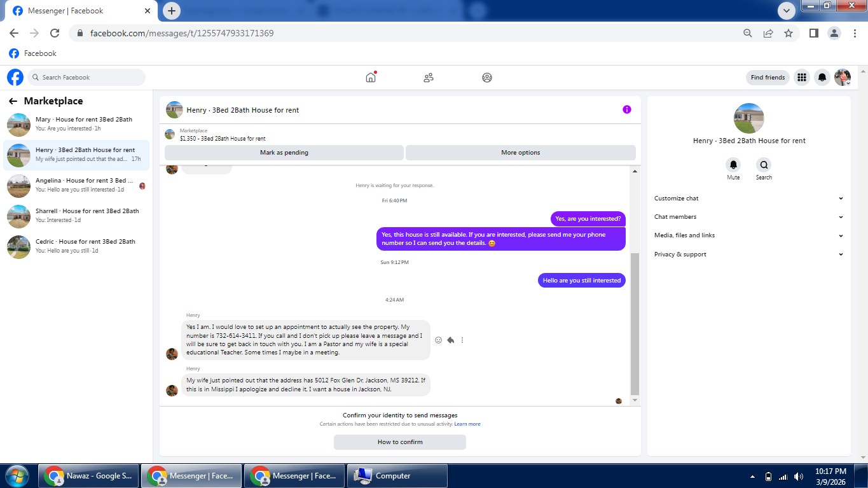Share this page from the address bar
The image size is (868, 488).
(x=768, y=33)
